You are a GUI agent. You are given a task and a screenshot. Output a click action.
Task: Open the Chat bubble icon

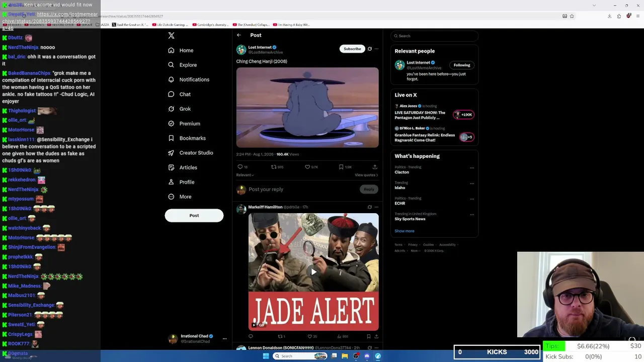171,94
